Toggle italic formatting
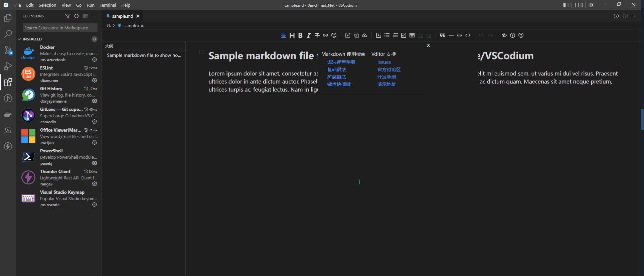This screenshot has width=644, height=276. pyautogui.click(x=309, y=35)
